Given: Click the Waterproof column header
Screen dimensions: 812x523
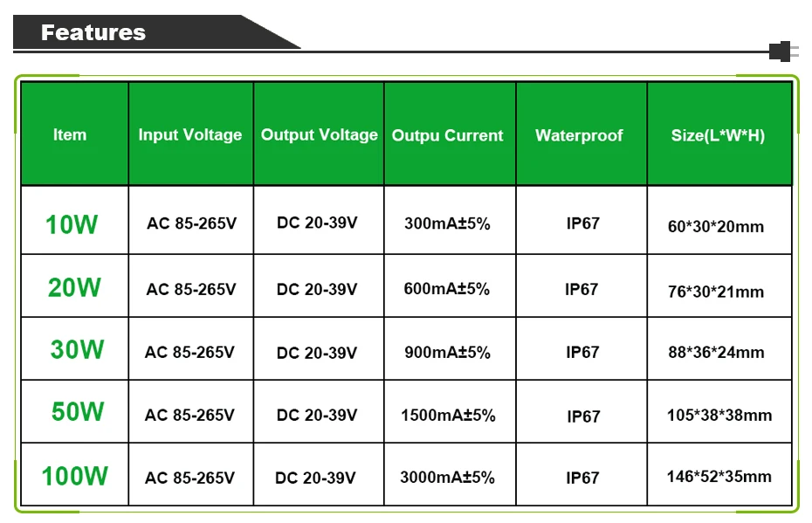Looking at the screenshot, I should (579, 135).
